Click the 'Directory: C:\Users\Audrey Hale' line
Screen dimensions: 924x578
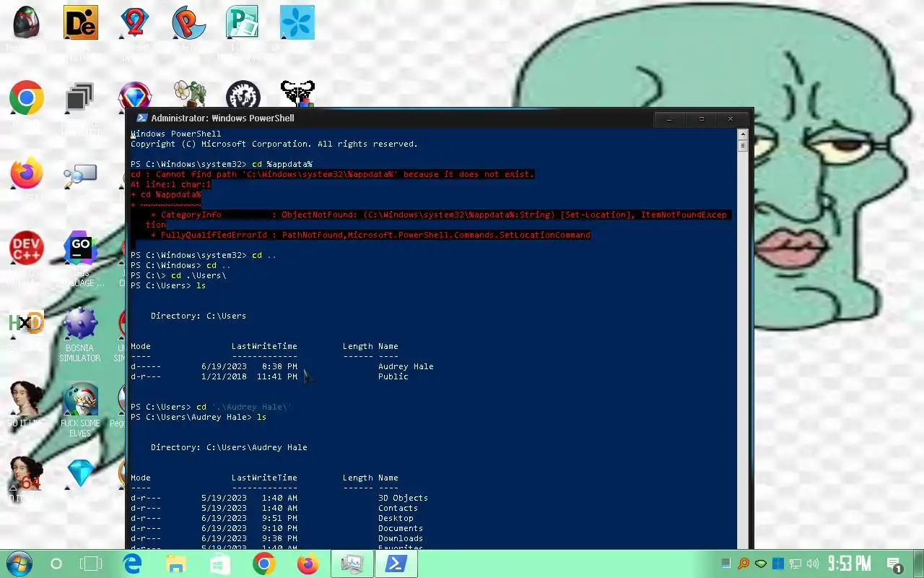click(229, 447)
